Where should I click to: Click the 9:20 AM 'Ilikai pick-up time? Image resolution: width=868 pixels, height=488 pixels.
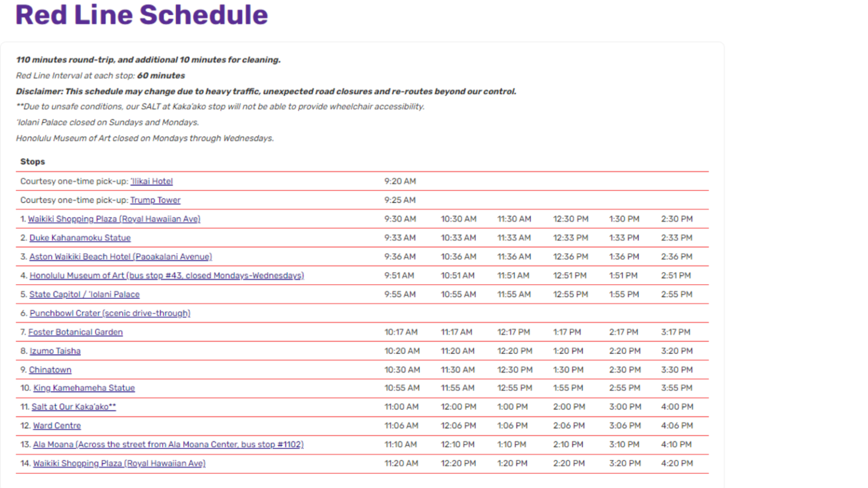(x=400, y=181)
